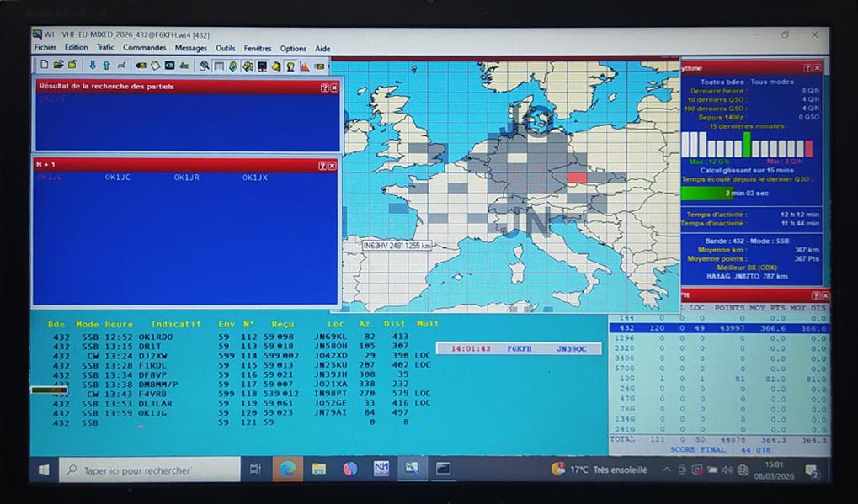The width and height of the screenshot is (858, 504).
Task: Click the help icon on N + 1 panel
Action: coord(322,166)
